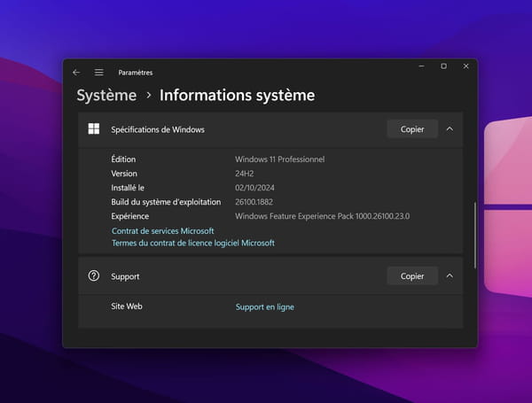Select the Windows Feature Experience Pack value
This screenshot has height=403, width=532.
coord(323,216)
